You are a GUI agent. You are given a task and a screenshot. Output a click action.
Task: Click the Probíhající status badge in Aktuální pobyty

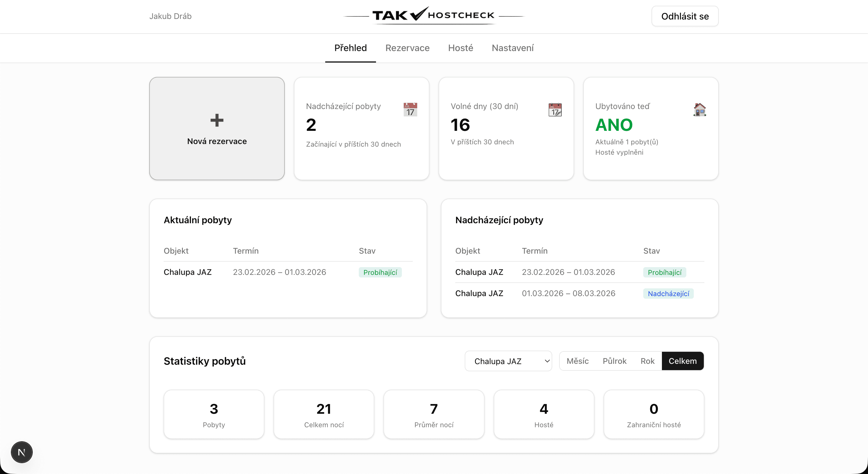click(380, 272)
